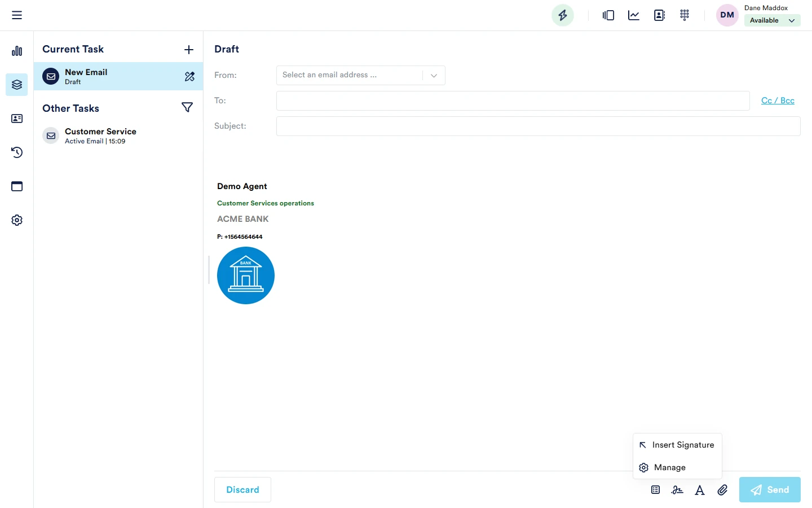Choose Insert Signature from the menu
Viewport: 812px width, 508px height.
point(682,445)
